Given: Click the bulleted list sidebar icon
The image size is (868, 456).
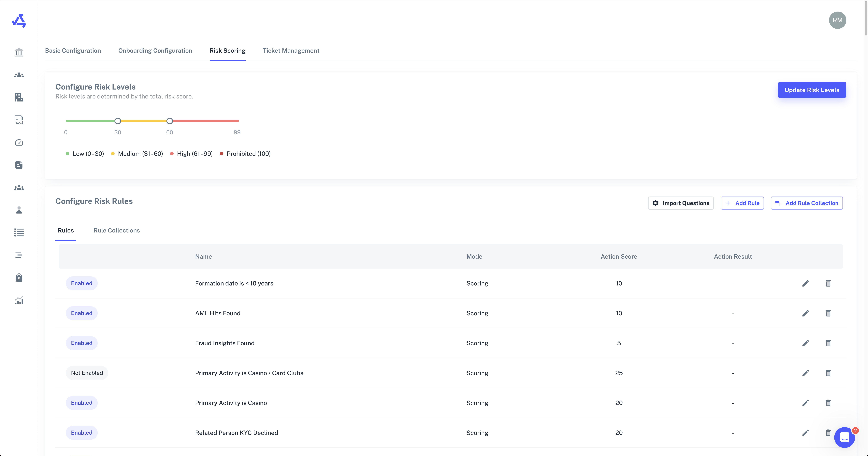Looking at the screenshot, I should [x=19, y=232].
